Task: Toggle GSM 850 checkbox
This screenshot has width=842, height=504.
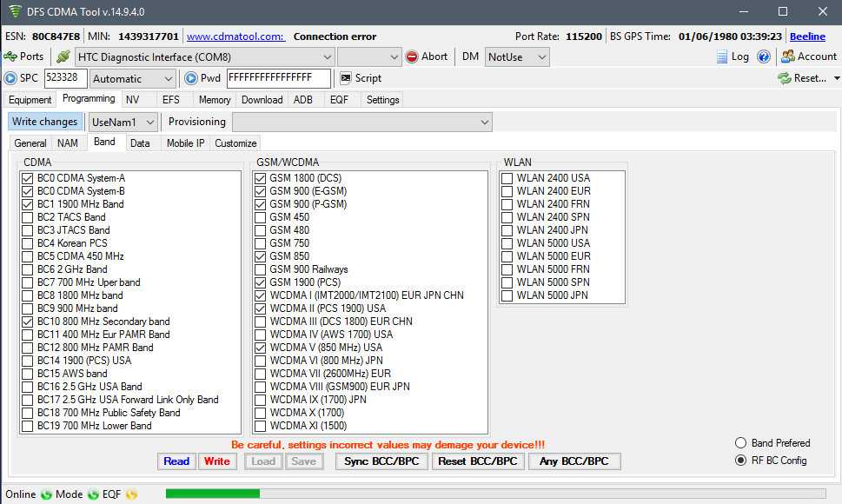Action: click(x=261, y=256)
